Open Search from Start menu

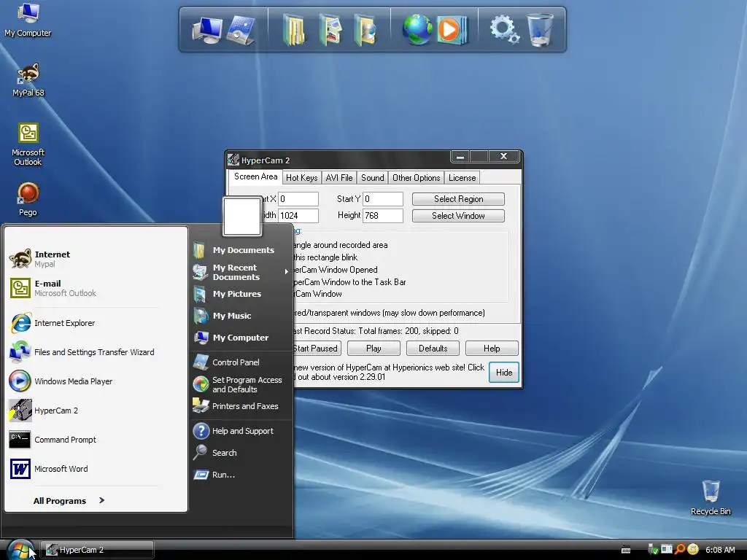pos(241,453)
